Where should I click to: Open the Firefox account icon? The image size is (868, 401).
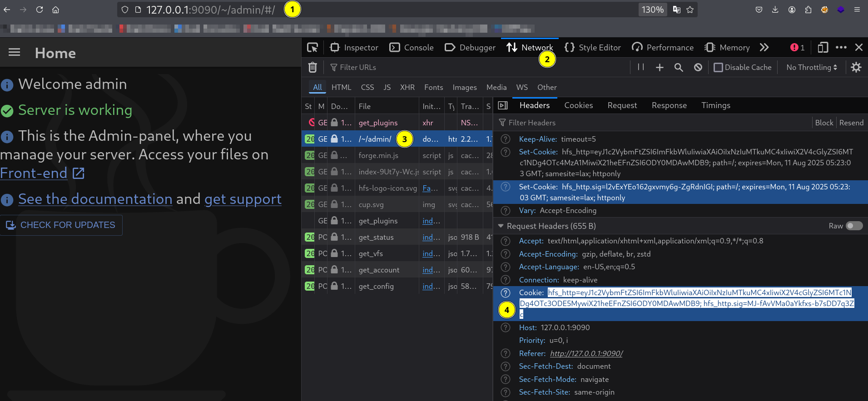tap(792, 10)
